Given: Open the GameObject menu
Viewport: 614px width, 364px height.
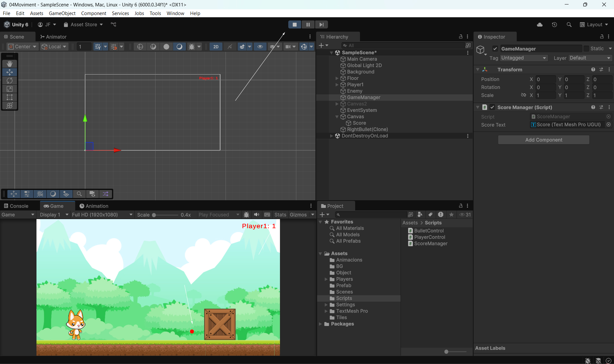Looking at the screenshot, I should 62,13.
